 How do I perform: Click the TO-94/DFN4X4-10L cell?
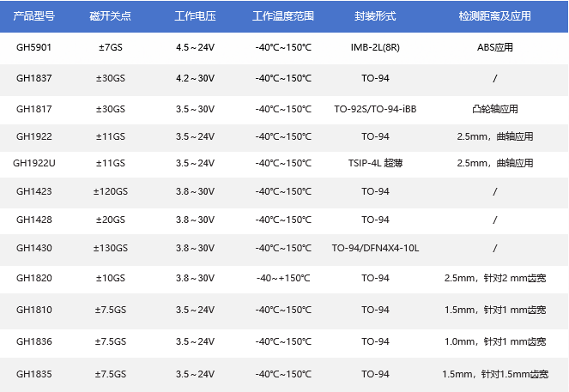coord(375,248)
